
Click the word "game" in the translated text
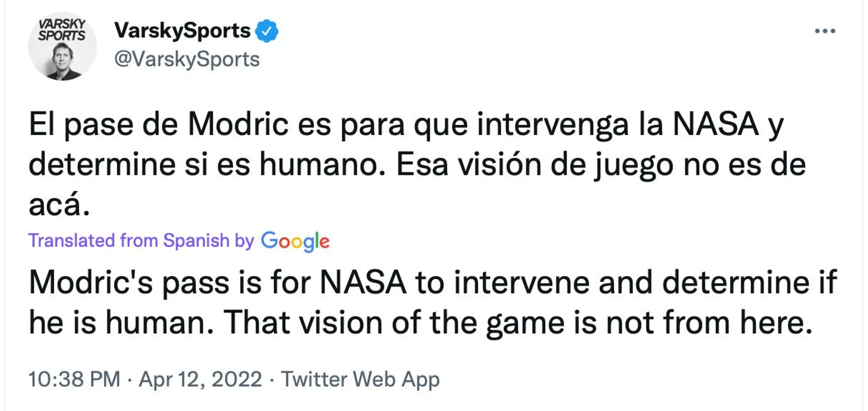515,322
